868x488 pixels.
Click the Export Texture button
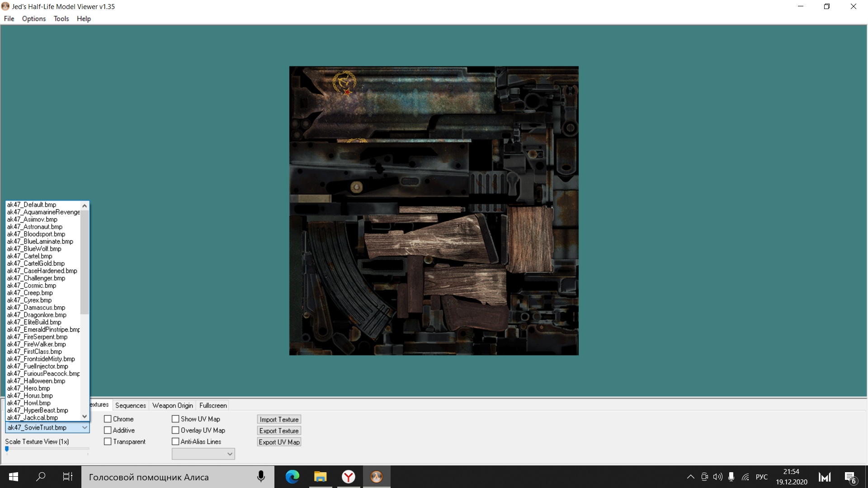(x=279, y=431)
